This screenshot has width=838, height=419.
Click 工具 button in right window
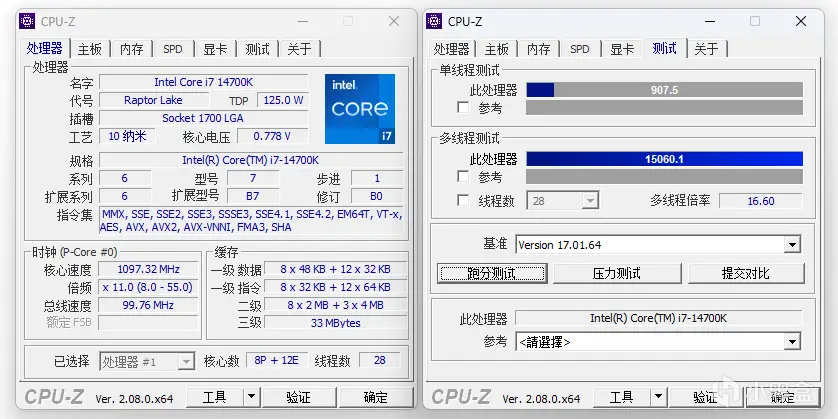click(x=622, y=397)
